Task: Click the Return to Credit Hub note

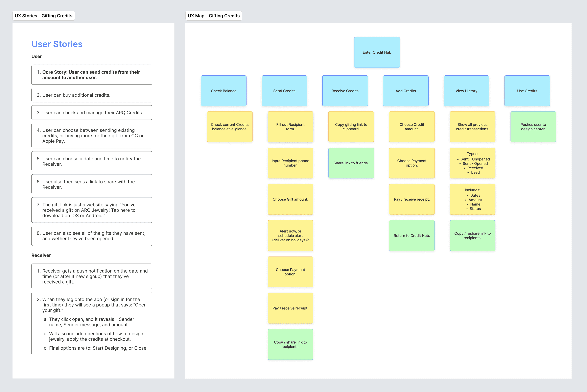Action: pyautogui.click(x=412, y=236)
